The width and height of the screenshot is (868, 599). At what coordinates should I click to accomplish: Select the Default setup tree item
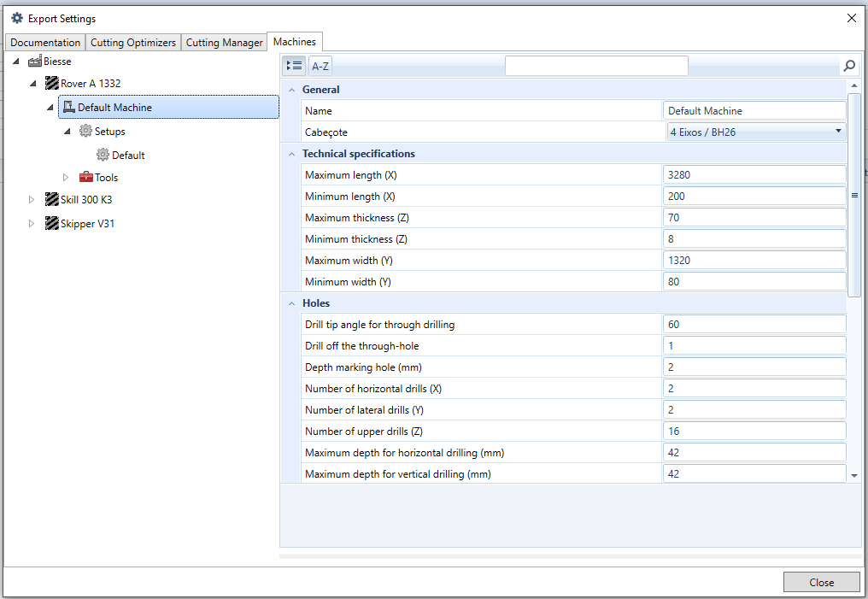[x=128, y=155]
